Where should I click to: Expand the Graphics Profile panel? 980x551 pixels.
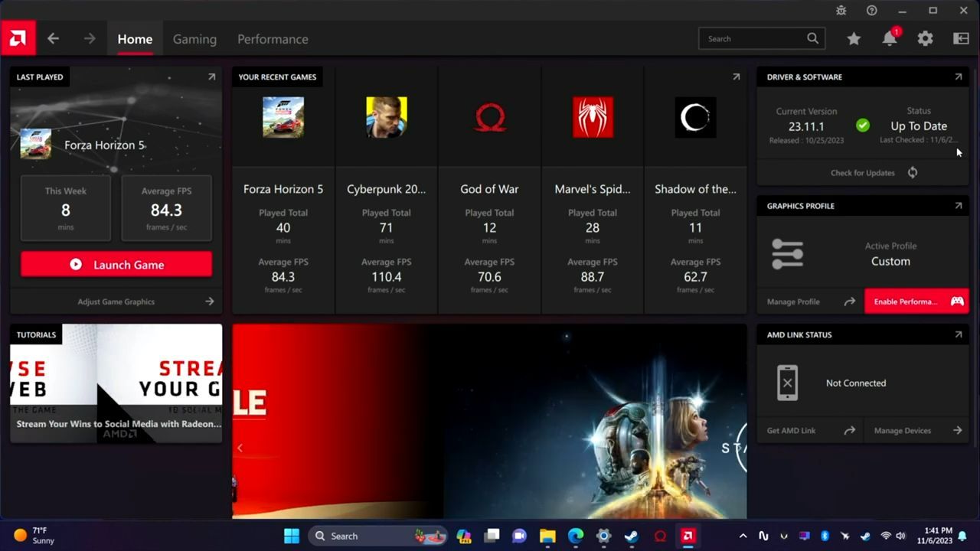(x=958, y=206)
